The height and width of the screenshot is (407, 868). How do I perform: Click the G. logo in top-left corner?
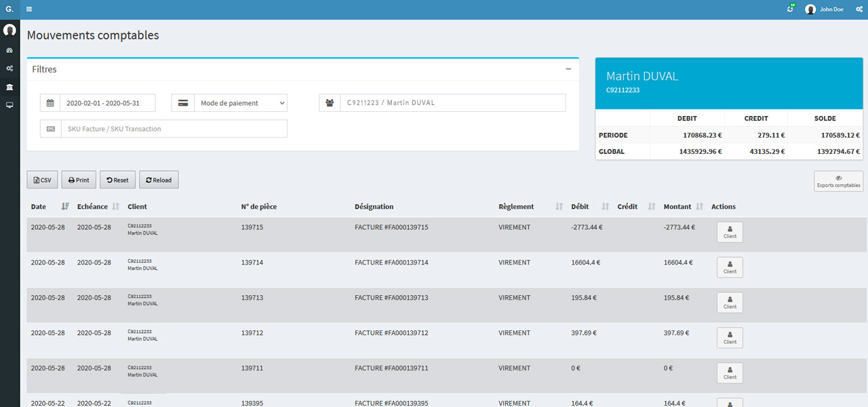point(9,9)
